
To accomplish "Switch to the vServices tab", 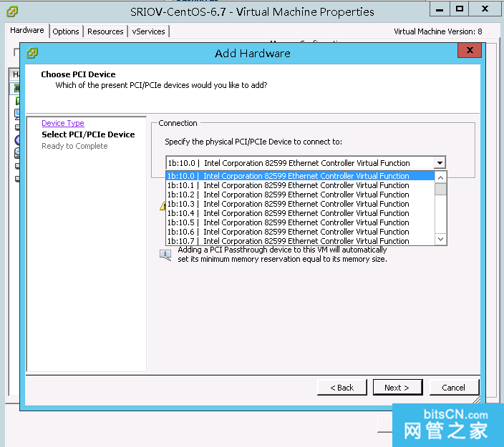I will pyautogui.click(x=148, y=31).
